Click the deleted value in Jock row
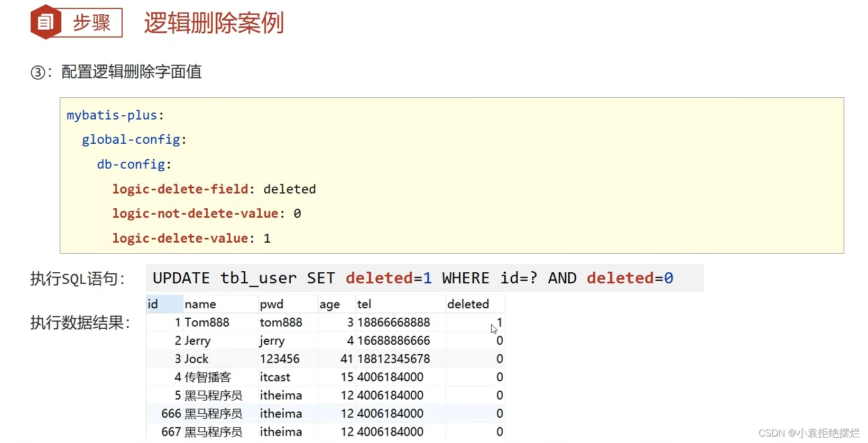This screenshot has width=868, height=443. (x=500, y=359)
